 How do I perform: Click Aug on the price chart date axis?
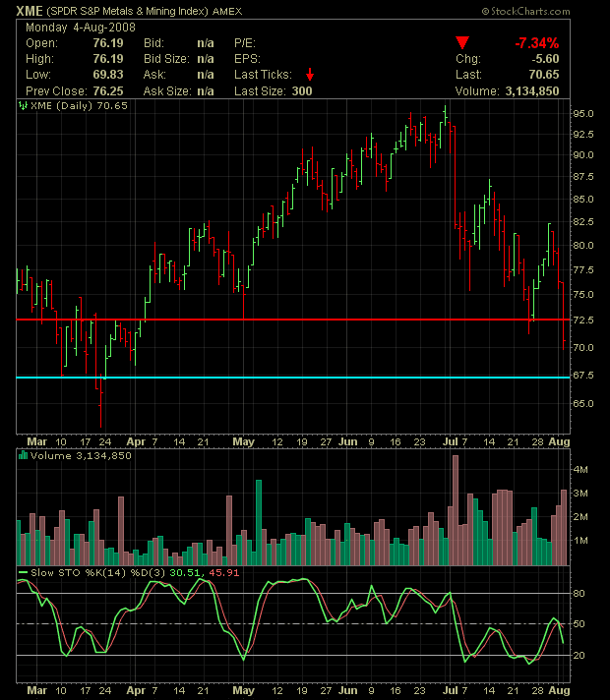coord(559,441)
